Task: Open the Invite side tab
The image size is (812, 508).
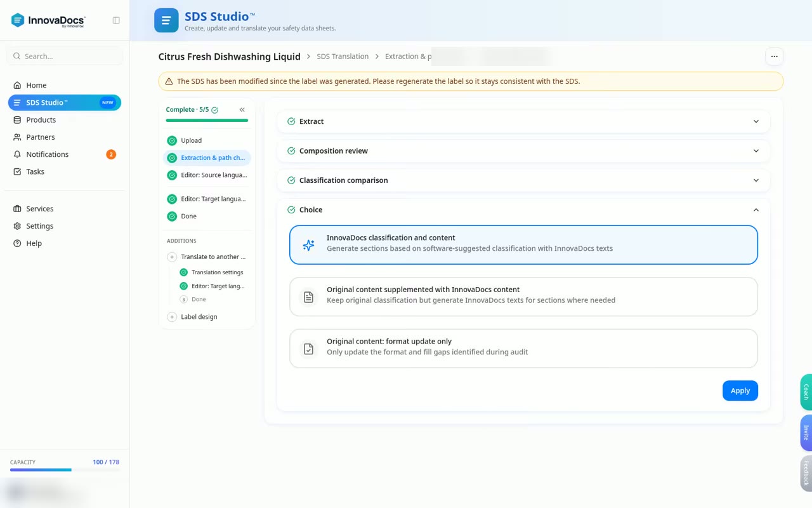Action: click(x=806, y=432)
